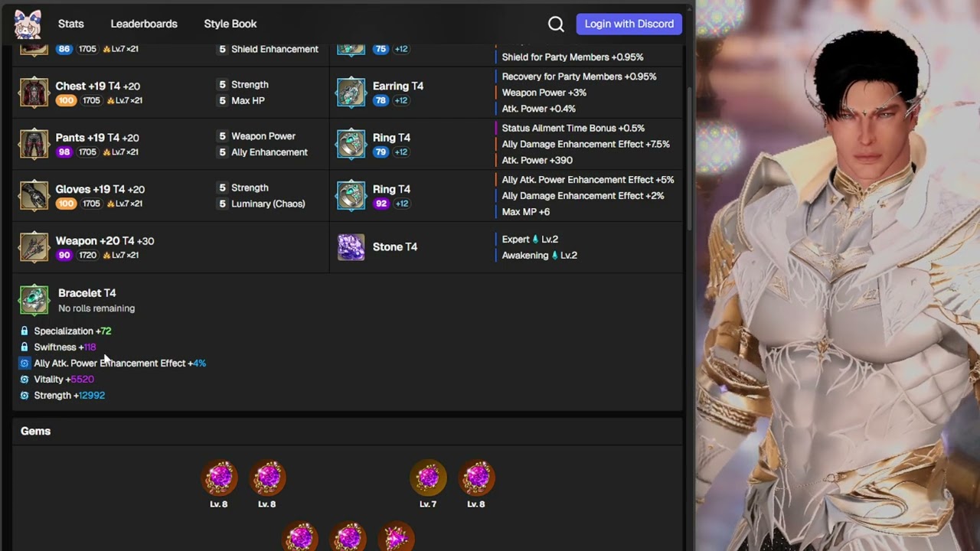Click the Stone T4 label
980x551 pixels.
point(395,246)
